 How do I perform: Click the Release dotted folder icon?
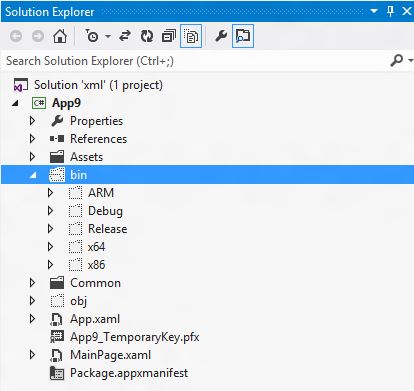tap(75, 229)
